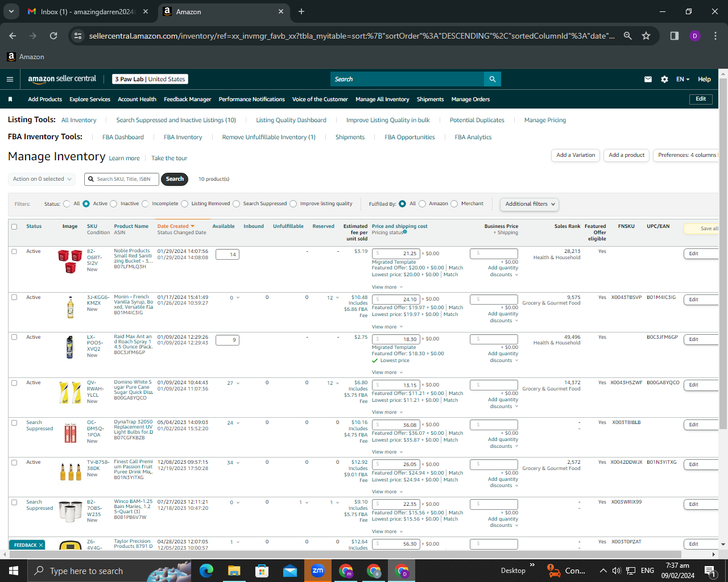Viewport: 728px width, 582px height.
Task: Expand reserved quantity chevron for Monin Syrup
Action: pos(337,297)
